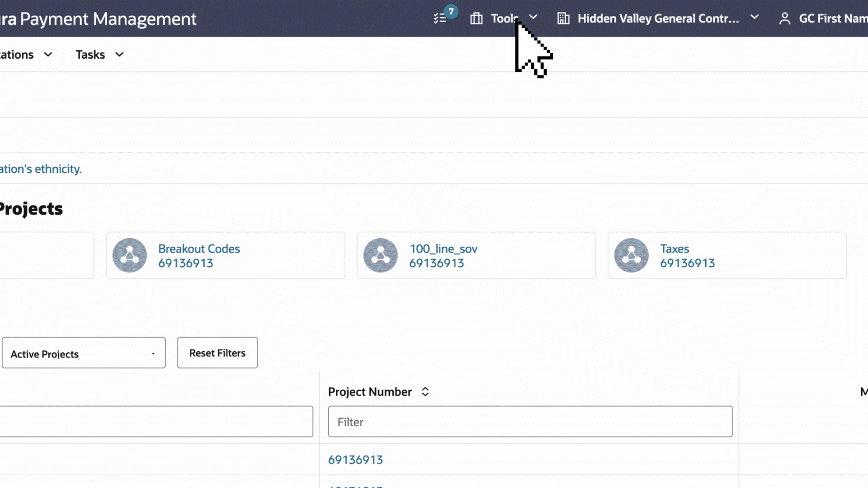Screen dimensions: 868x488
Task: Click the Breakout Codes project avatar icon
Action: 130,255
